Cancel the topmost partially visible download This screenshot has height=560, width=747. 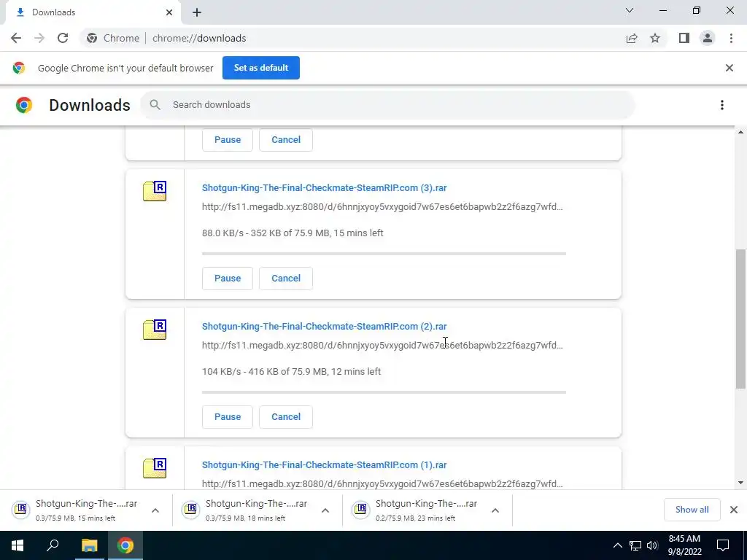(x=286, y=139)
